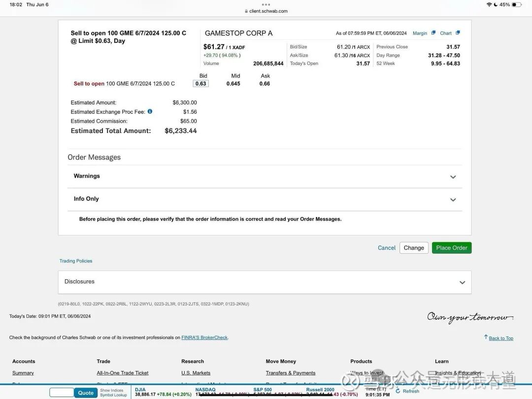Image resolution: width=532 pixels, height=399 pixels.
Task: Open the Margin popup icon
Action: point(433,33)
